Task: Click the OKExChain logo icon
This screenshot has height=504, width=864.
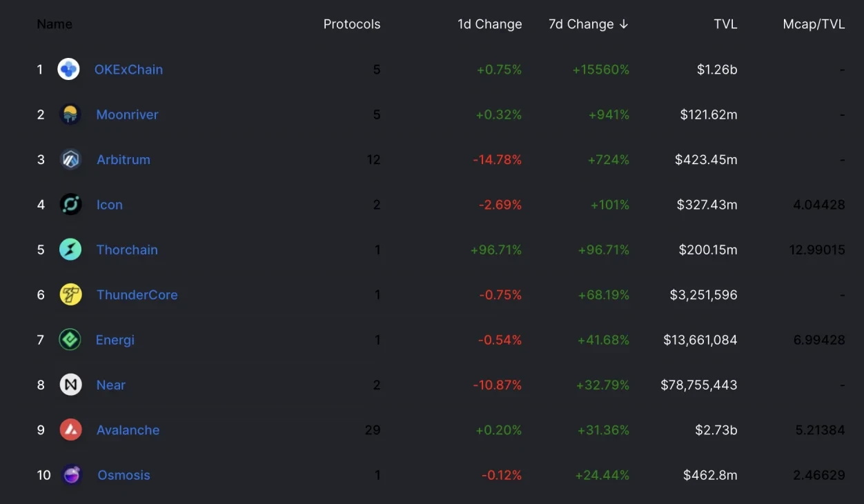Action: [69, 70]
